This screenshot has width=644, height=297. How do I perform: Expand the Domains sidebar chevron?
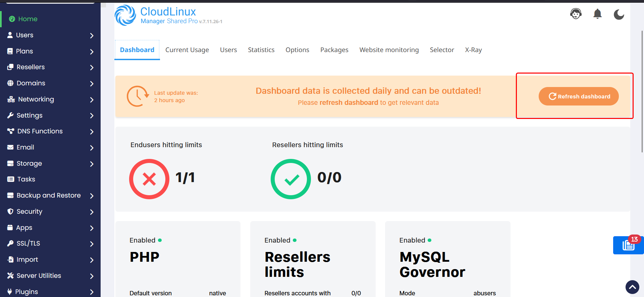92,83
